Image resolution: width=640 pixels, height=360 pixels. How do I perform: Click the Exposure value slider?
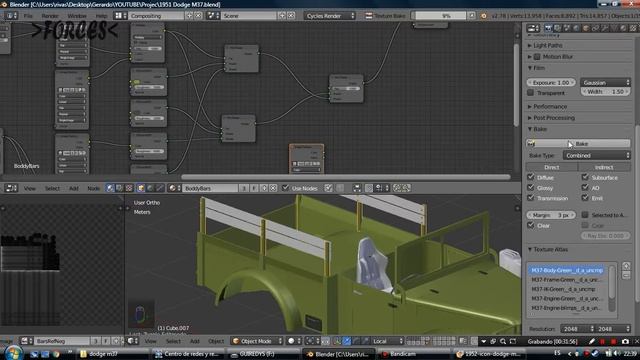coord(551,82)
